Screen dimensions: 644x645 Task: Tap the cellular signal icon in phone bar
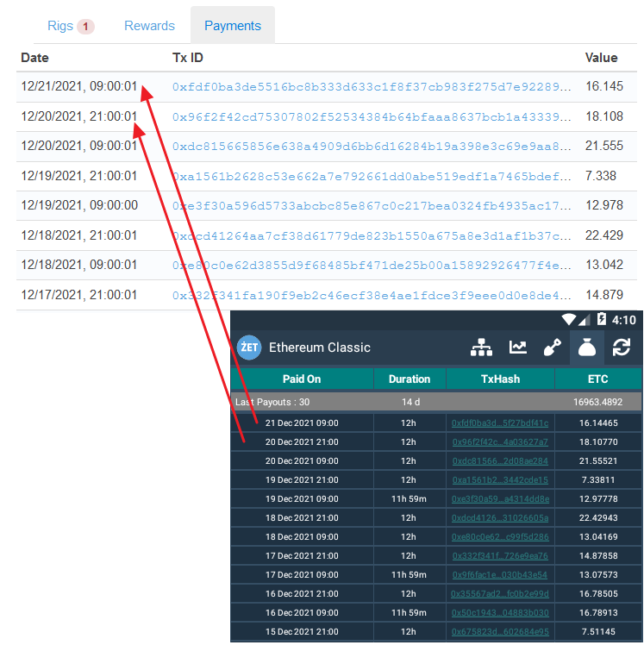click(x=584, y=320)
